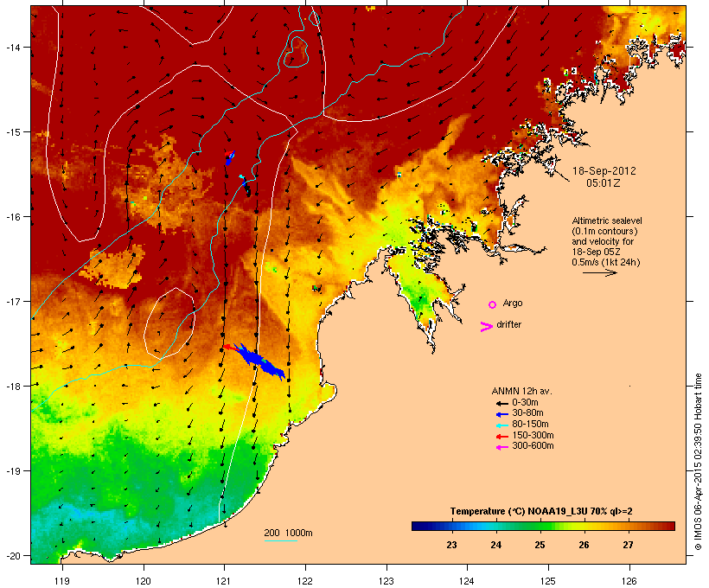709x588 pixels.
Task: Click the 'Argo' legend label
Action: point(513,303)
